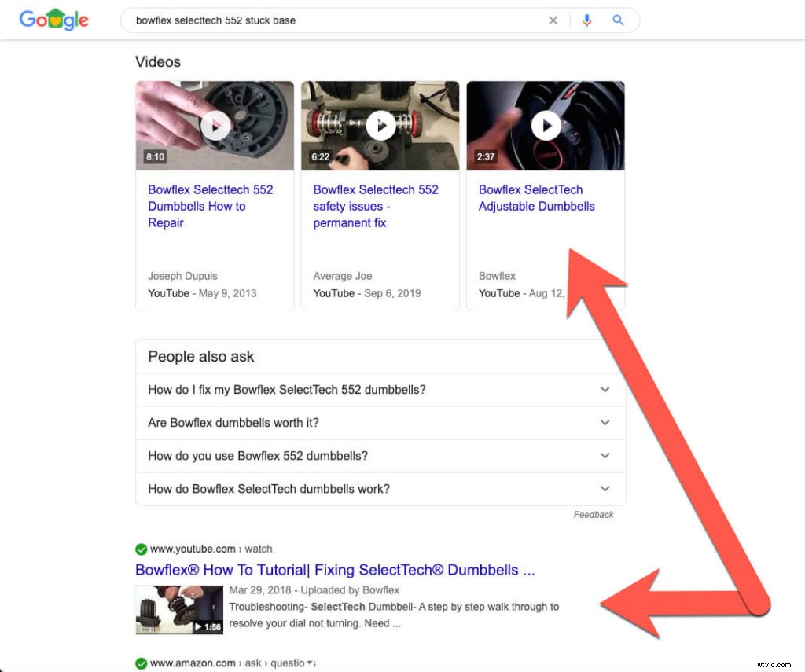Expand "How do I fix my Bowflex SelectTech 552 dumbbells?"
The width and height of the screenshot is (805, 672).
click(605, 390)
